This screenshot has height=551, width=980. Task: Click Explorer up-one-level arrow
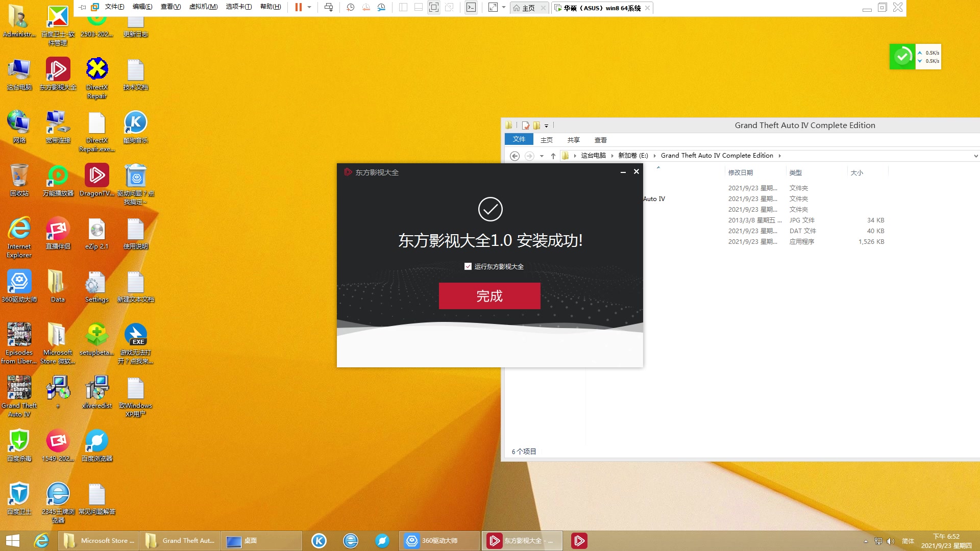pos(553,156)
